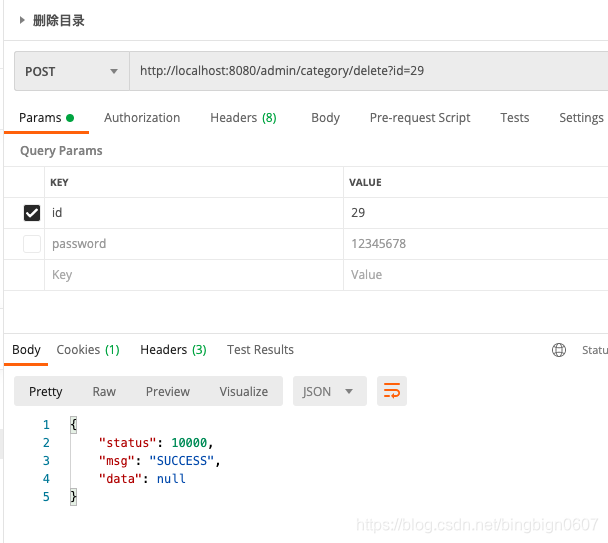Open the Tests tab

(515, 118)
